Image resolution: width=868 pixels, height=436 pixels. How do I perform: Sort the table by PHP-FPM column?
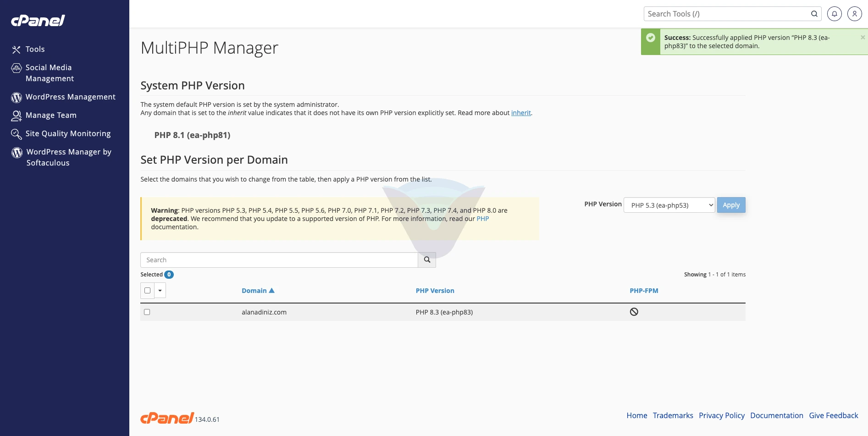[644, 291]
